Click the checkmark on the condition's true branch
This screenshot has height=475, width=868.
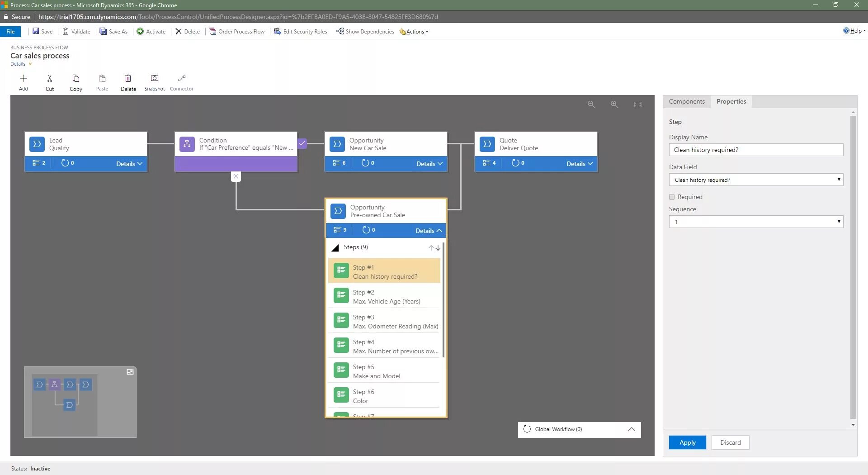[x=302, y=143]
